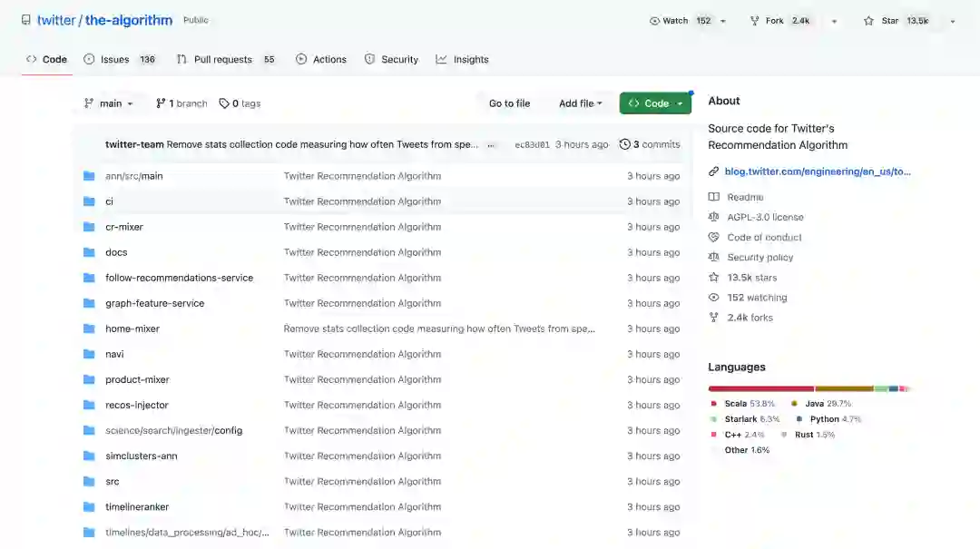Click the branch icon beside 1 branch
980x549 pixels.
tap(161, 103)
